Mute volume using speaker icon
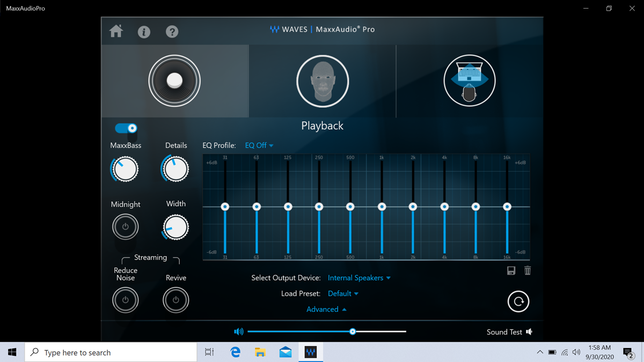Screen dimensions: 644x362 tap(239, 332)
